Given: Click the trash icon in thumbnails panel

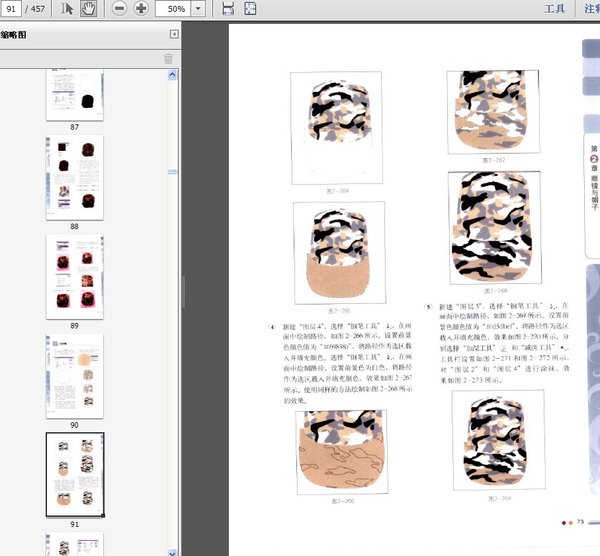Looking at the screenshot, I should tap(168, 59).
